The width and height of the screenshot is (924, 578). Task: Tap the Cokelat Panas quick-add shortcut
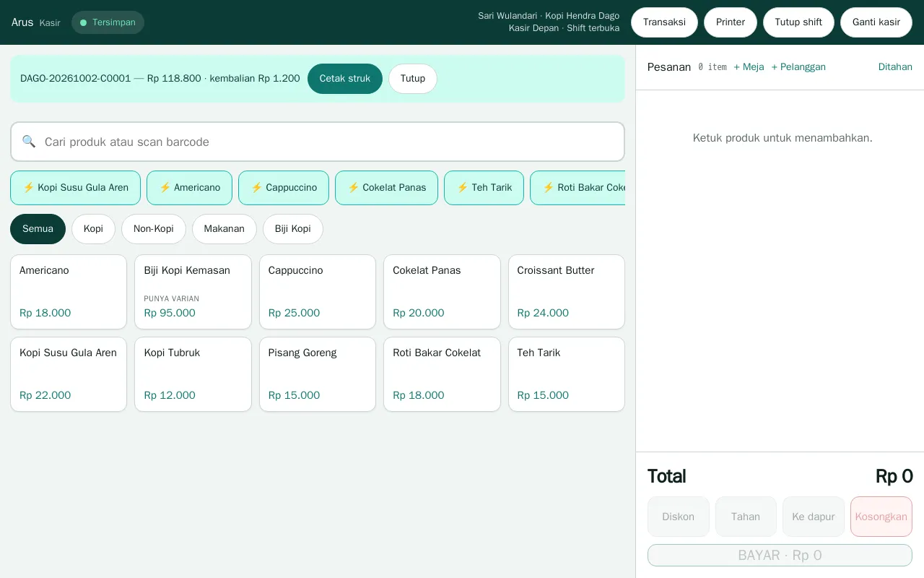click(386, 188)
